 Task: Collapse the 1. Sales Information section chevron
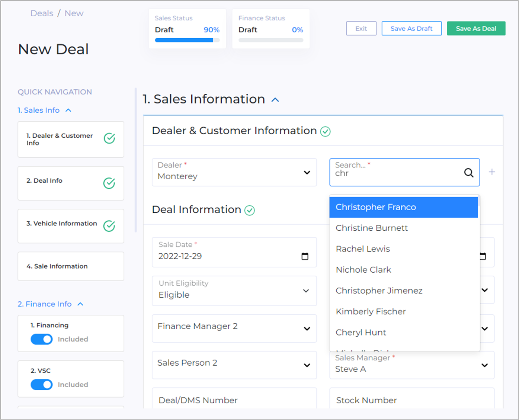275,100
